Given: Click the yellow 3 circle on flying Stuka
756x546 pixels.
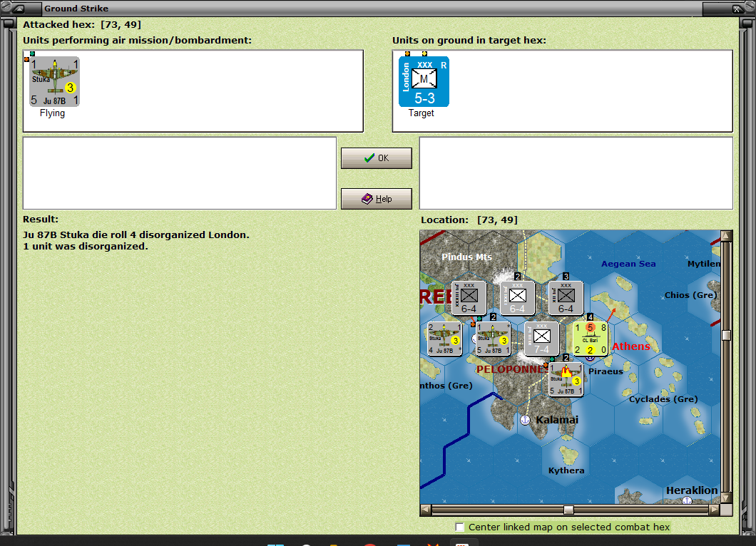Looking at the screenshot, I should [71, 88].
